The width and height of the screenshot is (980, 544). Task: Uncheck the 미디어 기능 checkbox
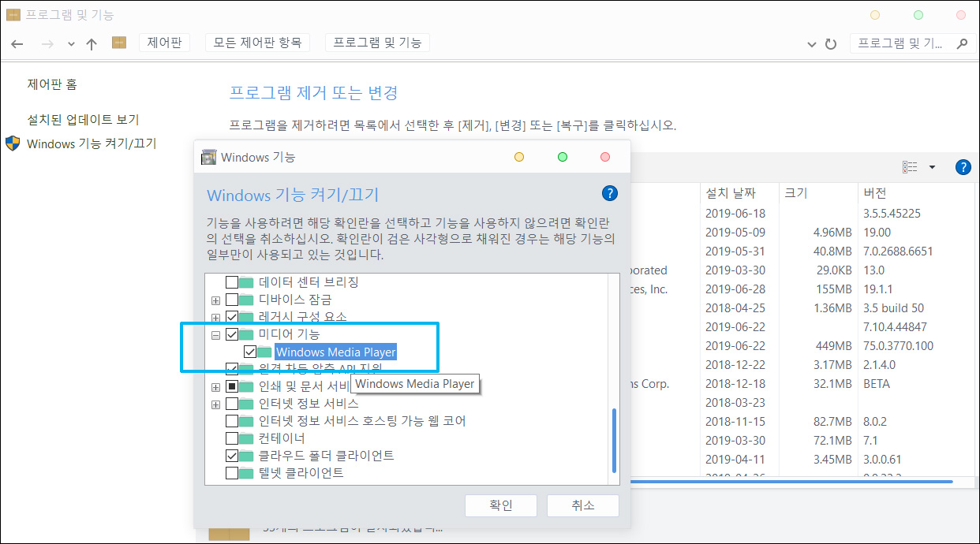(x=232, y=334)
